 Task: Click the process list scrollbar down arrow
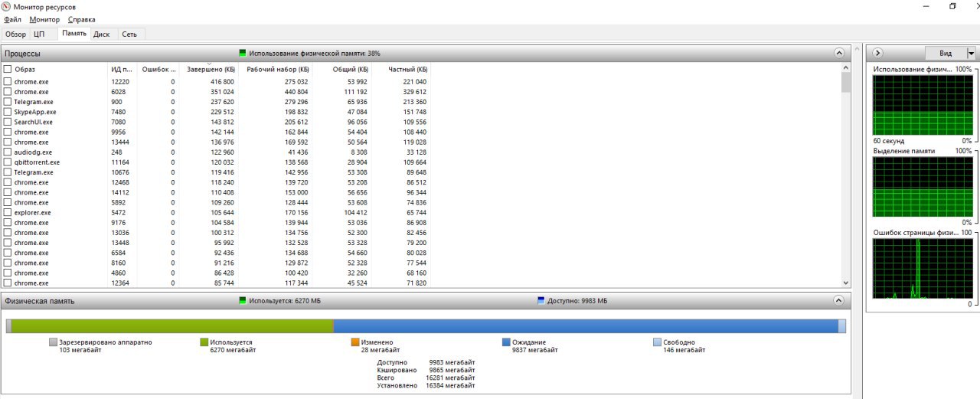pyautogui.click(x=845, y=283)
